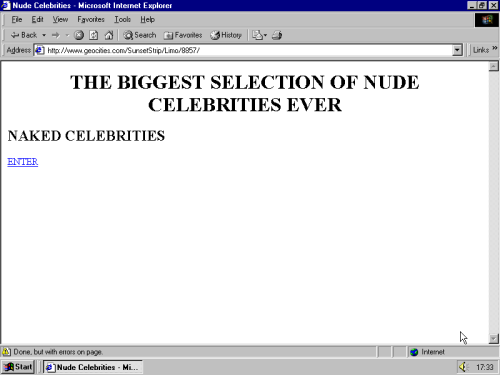Screen dimensions: 500x375
Task: Click the Windows logo throbber icon
Action: coord(487,20)
